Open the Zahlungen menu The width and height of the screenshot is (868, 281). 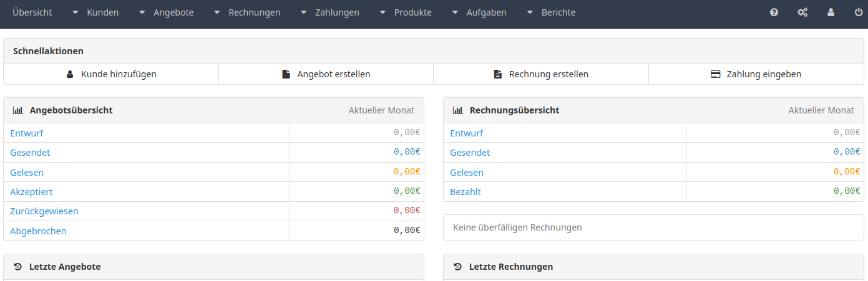(330, 12)
